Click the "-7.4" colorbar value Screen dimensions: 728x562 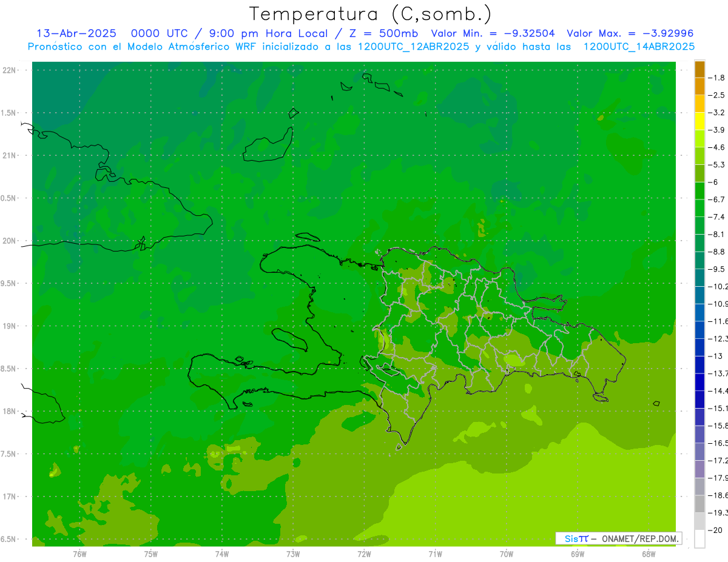(716, 216)
